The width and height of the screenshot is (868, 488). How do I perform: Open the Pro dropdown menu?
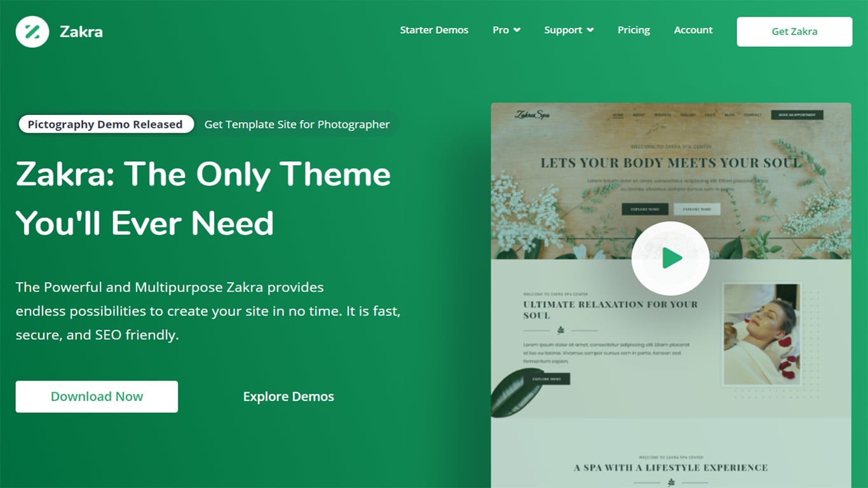click(x=506, y=30)
